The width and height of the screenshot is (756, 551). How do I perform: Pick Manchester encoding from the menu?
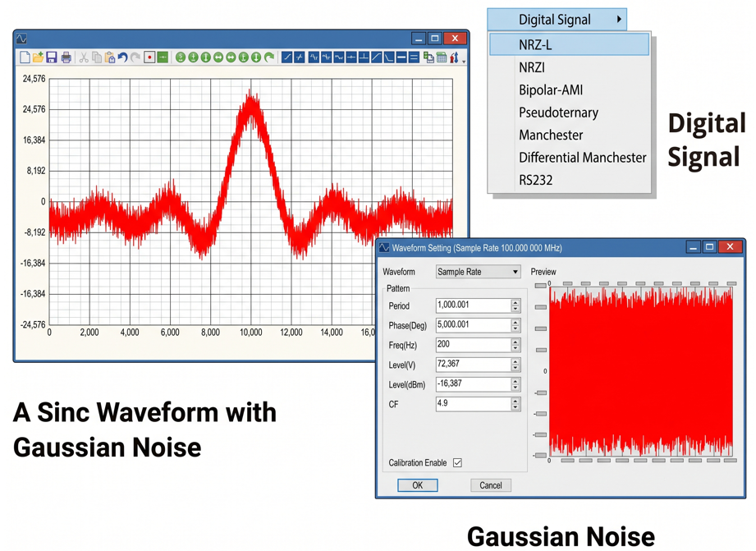coord(569,135)
